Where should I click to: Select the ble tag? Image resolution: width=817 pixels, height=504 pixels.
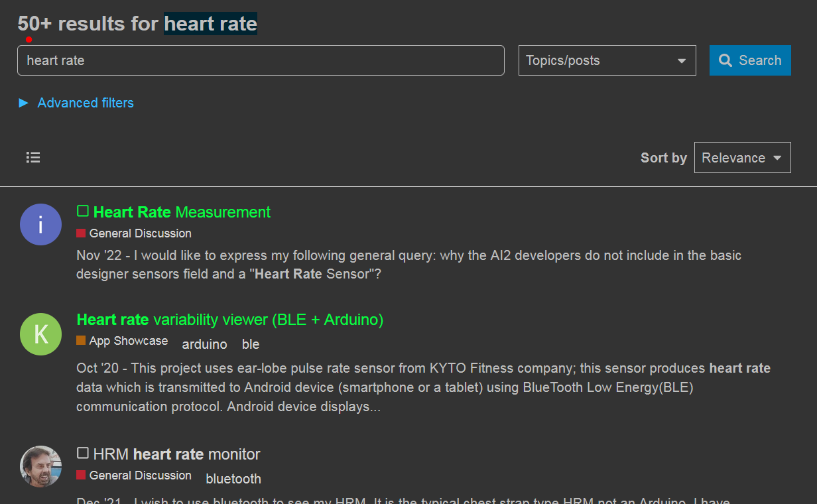coord(251,344)
